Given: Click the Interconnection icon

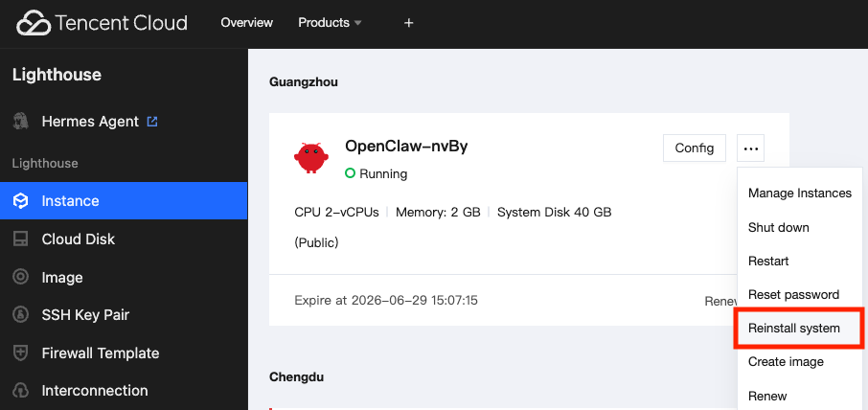Looking at the screenshot, I should 20,391.
